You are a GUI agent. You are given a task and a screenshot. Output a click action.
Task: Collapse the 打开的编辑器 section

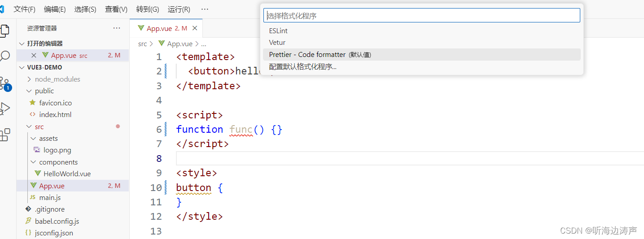pos(22,43)
